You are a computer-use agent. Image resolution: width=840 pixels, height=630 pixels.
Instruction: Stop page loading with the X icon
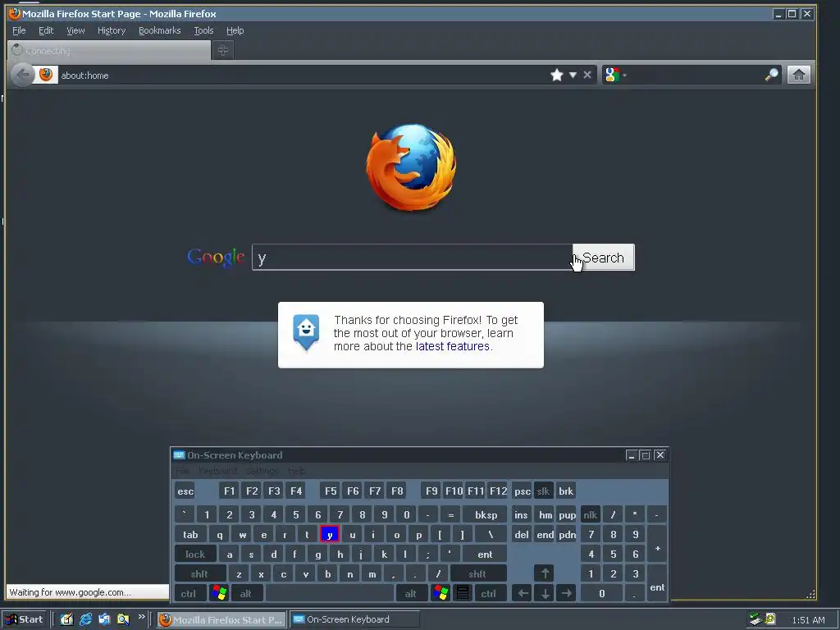click(587, 75)
